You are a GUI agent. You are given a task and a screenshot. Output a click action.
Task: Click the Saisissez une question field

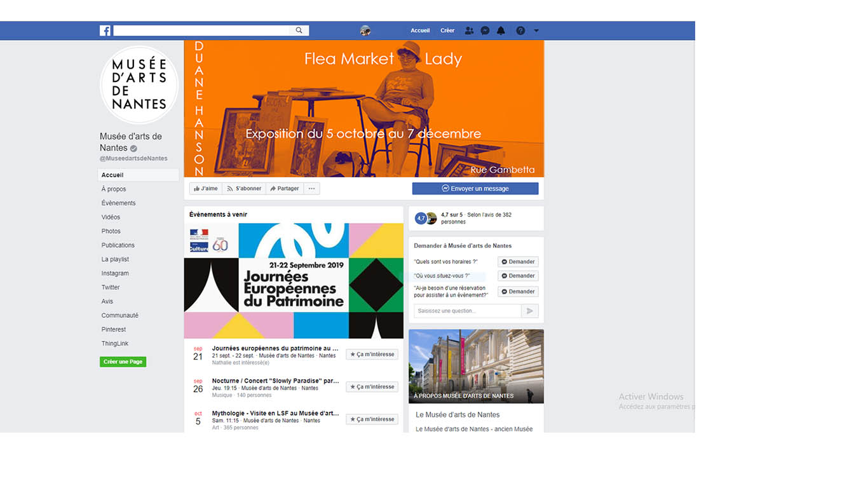[x=468, y=311]
